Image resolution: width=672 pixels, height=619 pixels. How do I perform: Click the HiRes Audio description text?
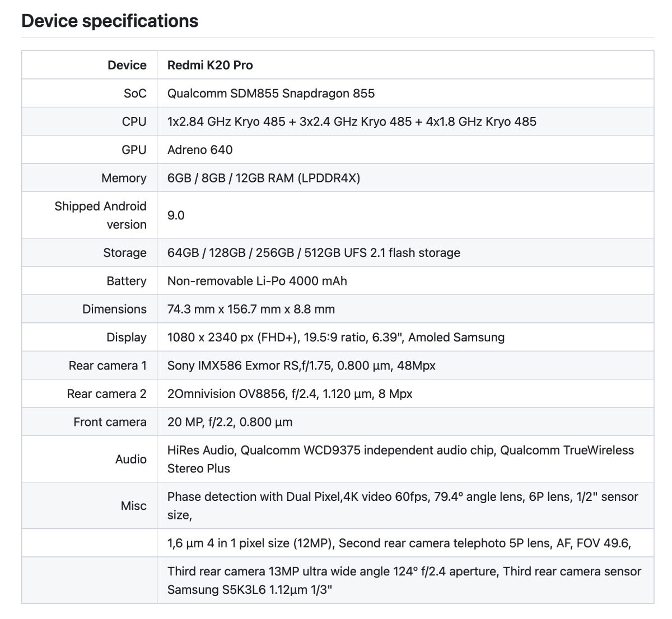coord(400,459)
